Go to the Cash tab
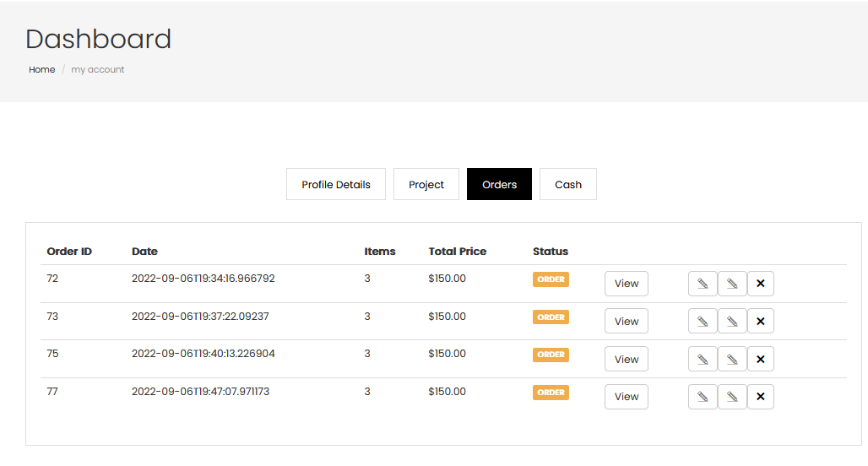This screenshot has width=868, height=466. point(568,184)
